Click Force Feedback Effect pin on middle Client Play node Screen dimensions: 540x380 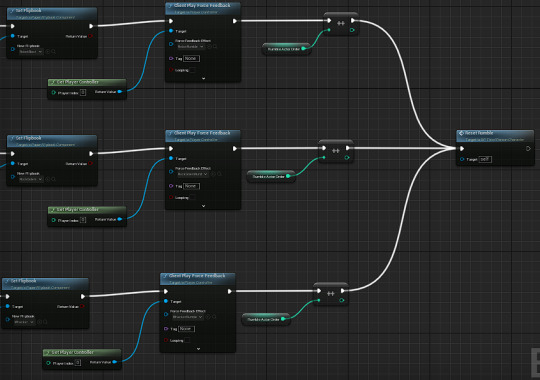coord(171,171)
